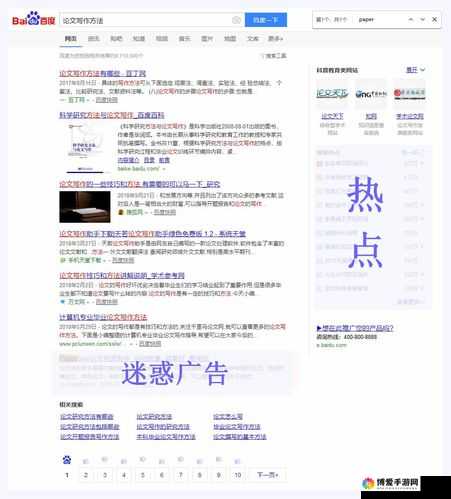Go to previous match in find bar
451x499 pixels.
411,19
